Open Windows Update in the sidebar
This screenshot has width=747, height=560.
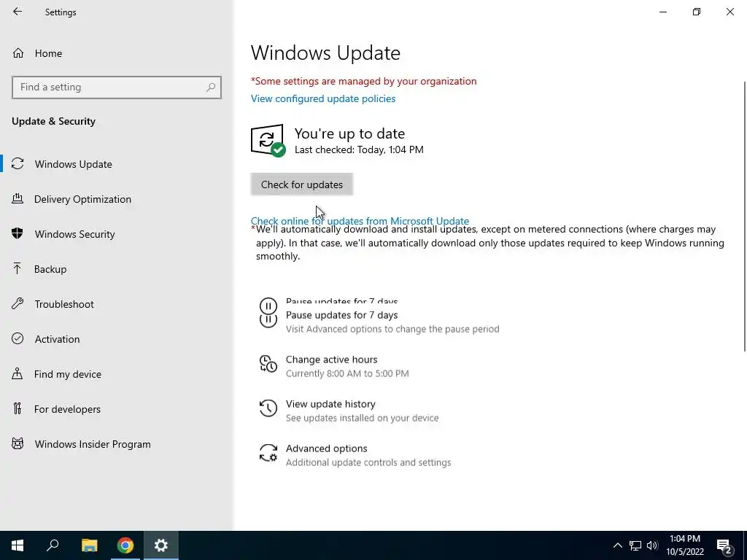117,164
